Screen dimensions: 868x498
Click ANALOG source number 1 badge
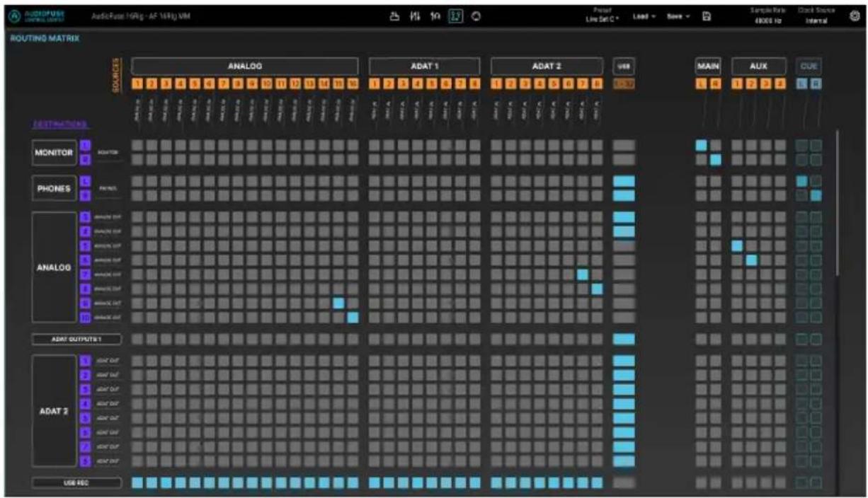coord(137,84)
